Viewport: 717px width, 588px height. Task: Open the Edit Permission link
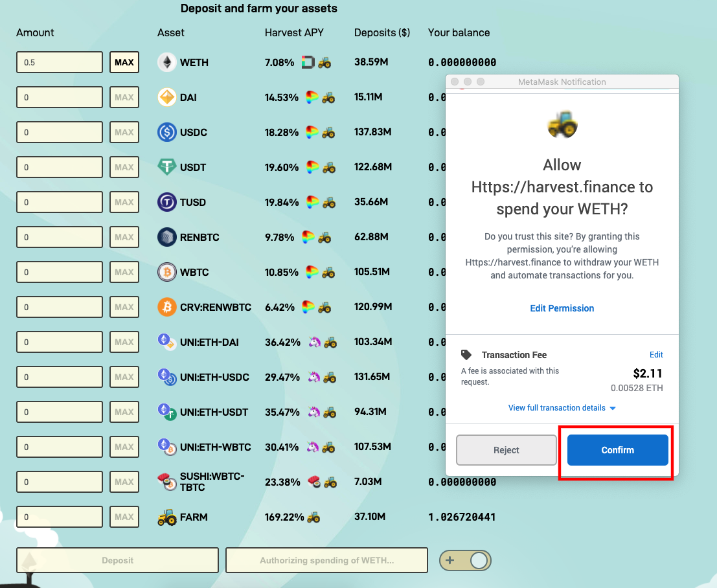pyautogui.click(x=562, y=308)
